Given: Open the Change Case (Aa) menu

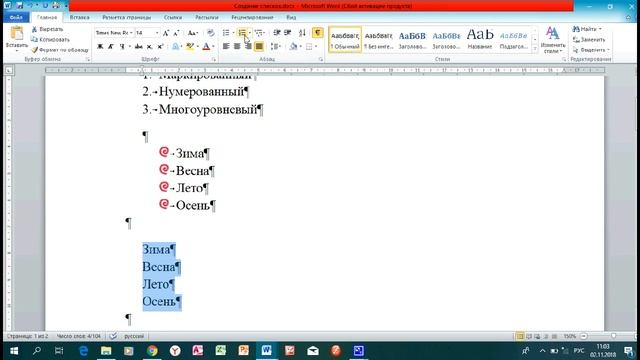Looking at the screenshot, I should pyautogui.click(x=193, y=33).
